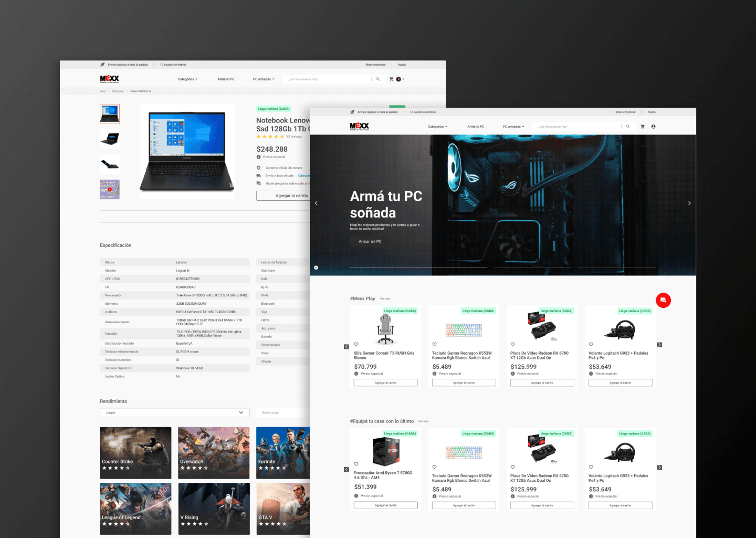The width and height of the screenshot is (756, 538).
Task: Click the Calcular shipping link
Action: (304, 175)
